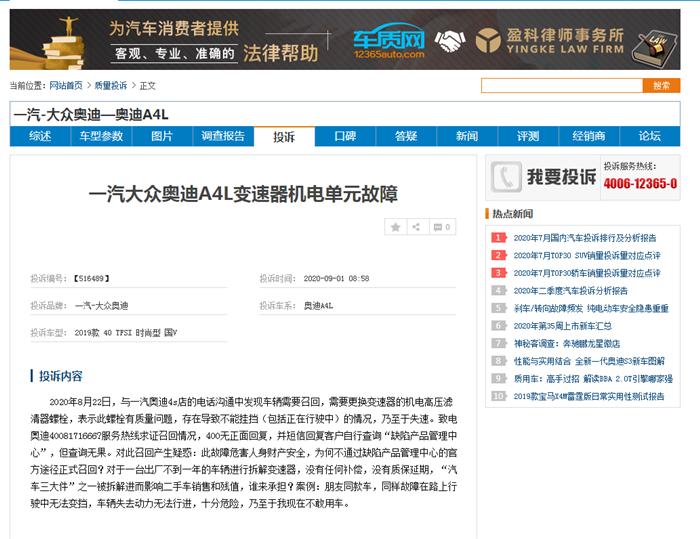Switch to 车型参数 tab
The height and width of the screenshot is (539, 700).
101,136
